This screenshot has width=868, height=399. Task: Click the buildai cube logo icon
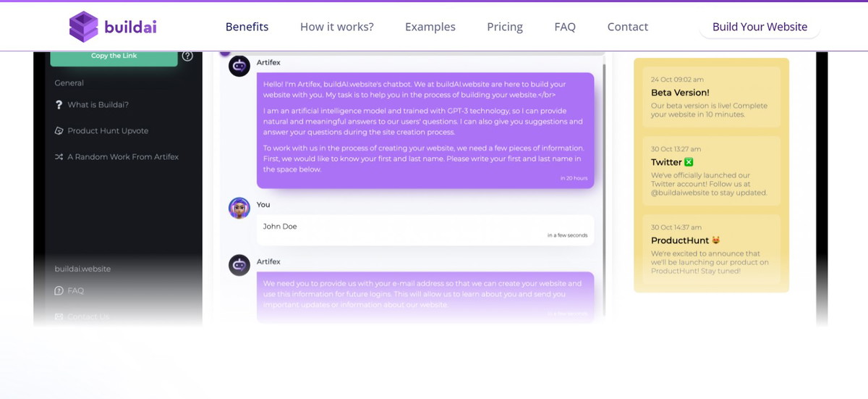tap(84, 27)
